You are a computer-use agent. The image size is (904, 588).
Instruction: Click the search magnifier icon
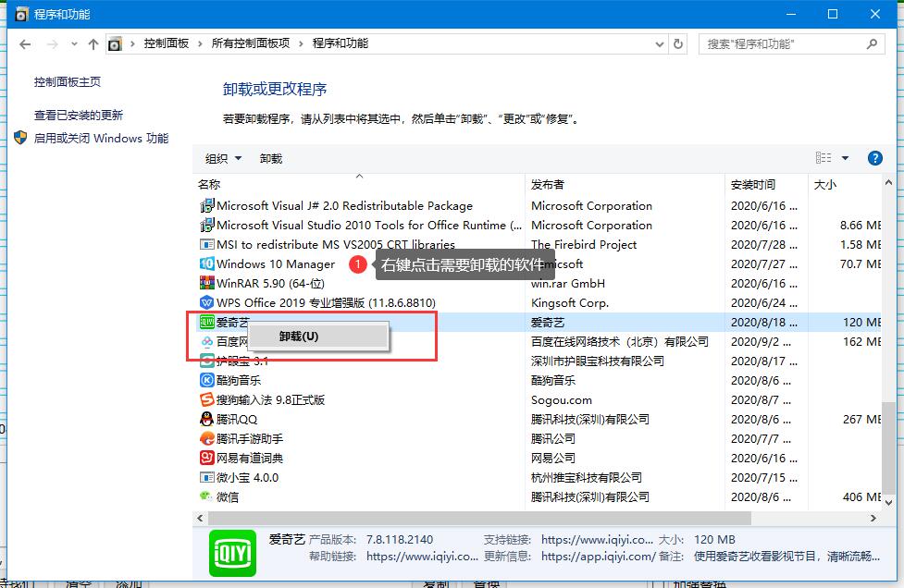(x=873, y=43)
